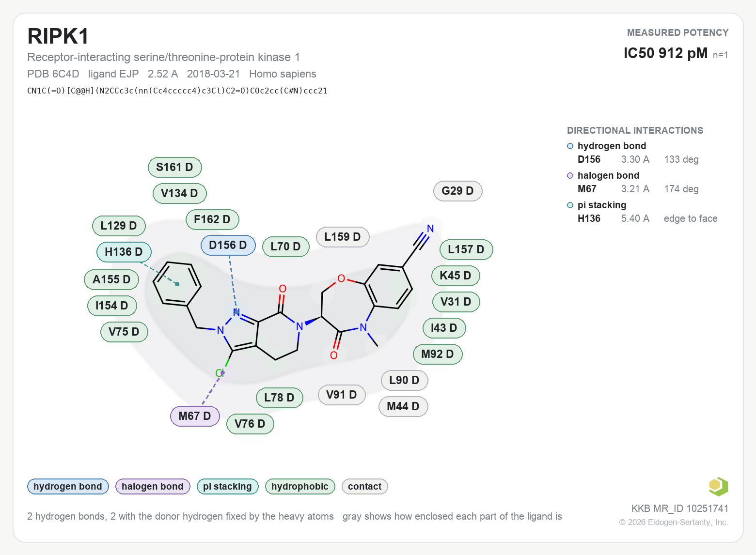
Task: Choose the M92 D residue label
Action: click(438, 354)
